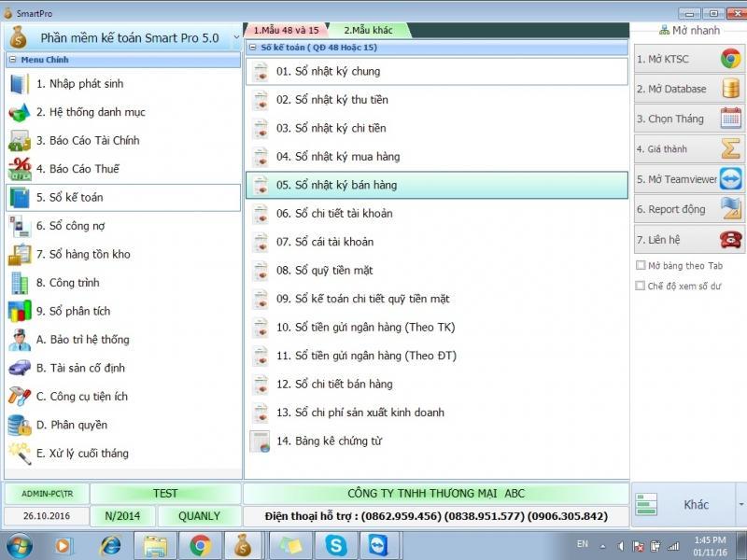Viewport: 747px width, 560px height.
Task: Click the telephone icon for Liên hệ
Action: tap(730, 240)
